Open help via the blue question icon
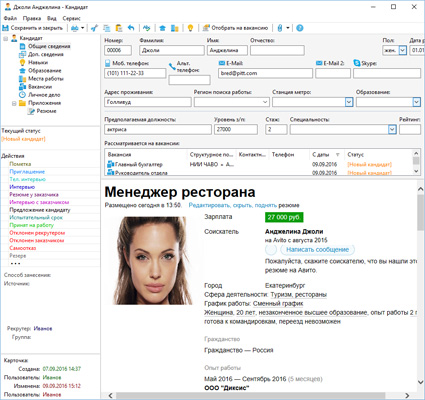 tap(300, 28)
